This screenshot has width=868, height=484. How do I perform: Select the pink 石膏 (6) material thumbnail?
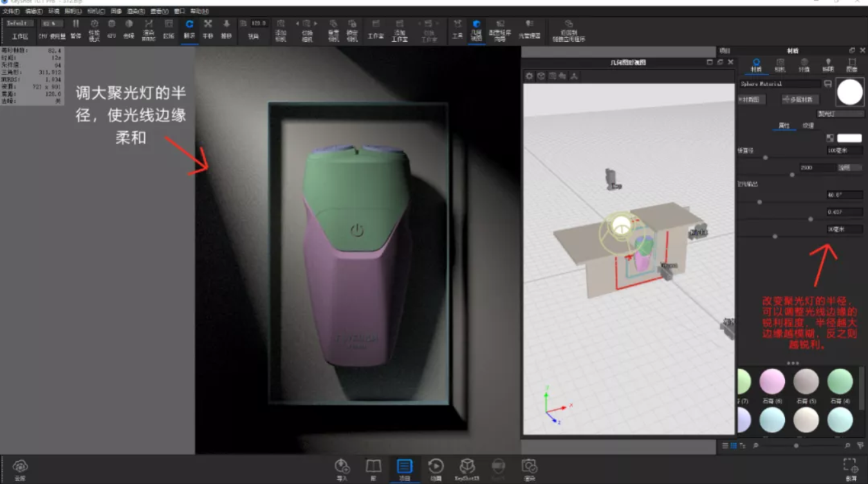point(772,382)
